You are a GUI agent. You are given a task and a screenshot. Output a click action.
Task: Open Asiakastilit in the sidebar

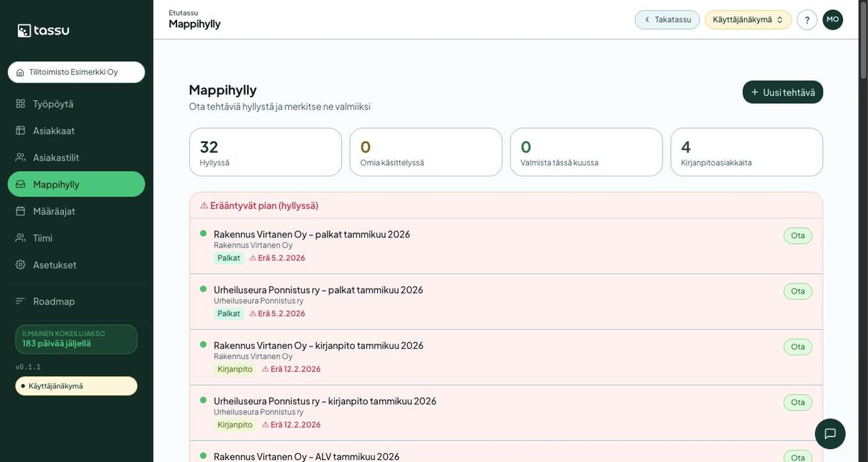point(76,157)
